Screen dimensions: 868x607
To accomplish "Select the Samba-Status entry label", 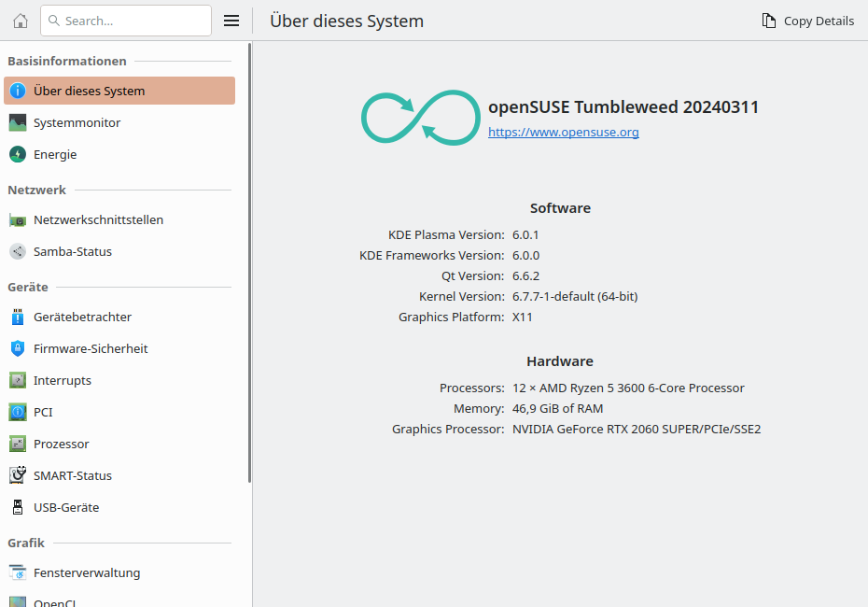I will (x=73, y=251).
